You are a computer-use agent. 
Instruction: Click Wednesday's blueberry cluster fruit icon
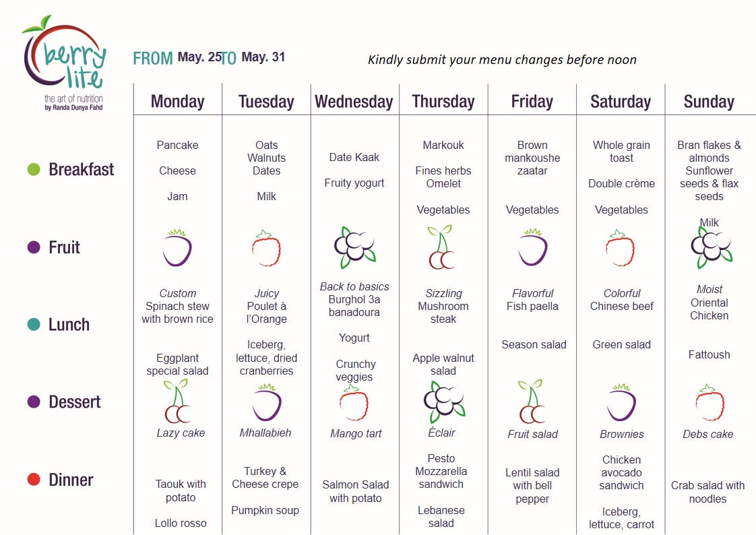pos(355,247)
